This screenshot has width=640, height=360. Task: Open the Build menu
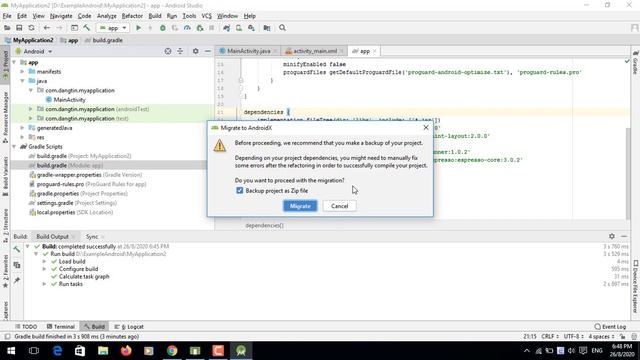click(155, 16)
